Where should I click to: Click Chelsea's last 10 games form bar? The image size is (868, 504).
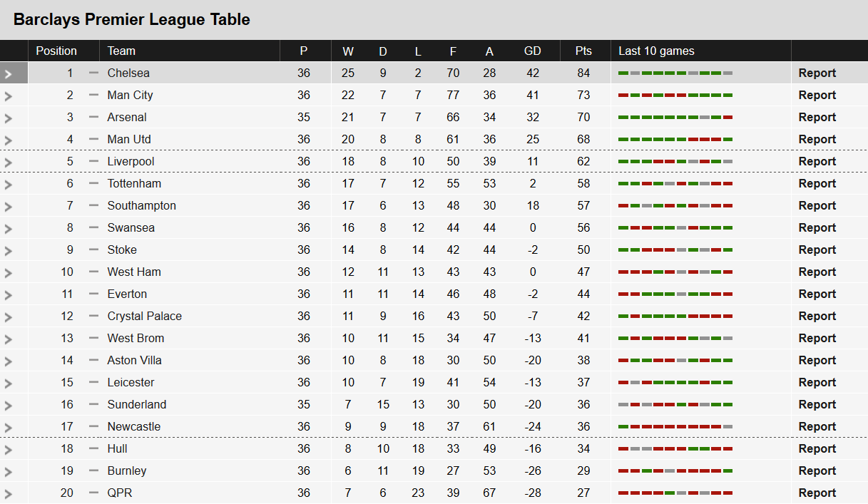pyautogui.click(x=675, y=73)
